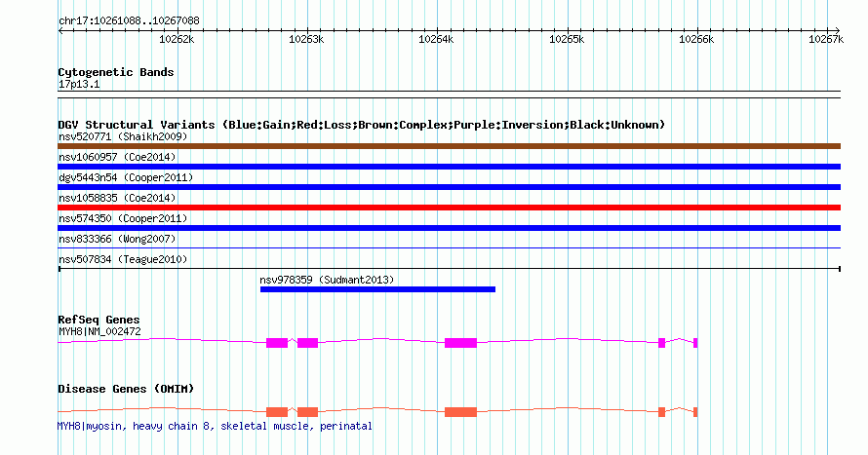Viewport: 868px width, 455px height.
Task: Open the nsv1060957 (Coe2014) label
Action: click(x=117, y=157)
